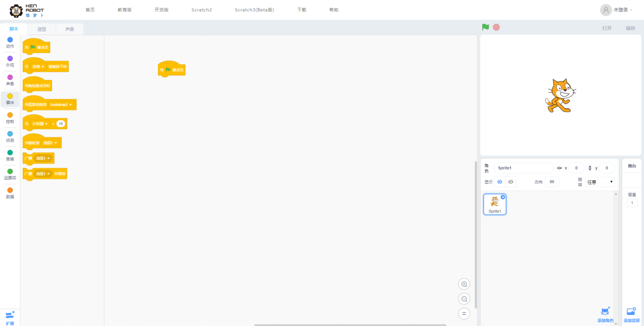
Task: Go to 首页 in the top navigation
Action: [x=90, y=10]
